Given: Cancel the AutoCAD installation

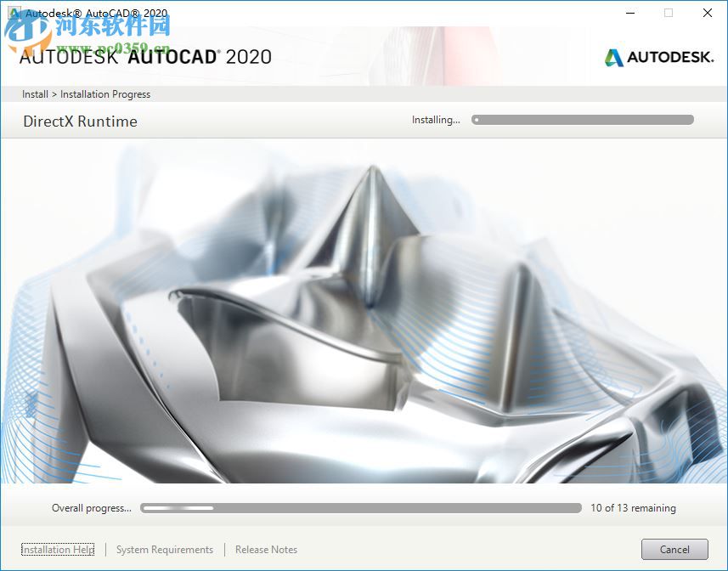Looking at the screenshot, I should pyautogui.click(x=674, y=549).
